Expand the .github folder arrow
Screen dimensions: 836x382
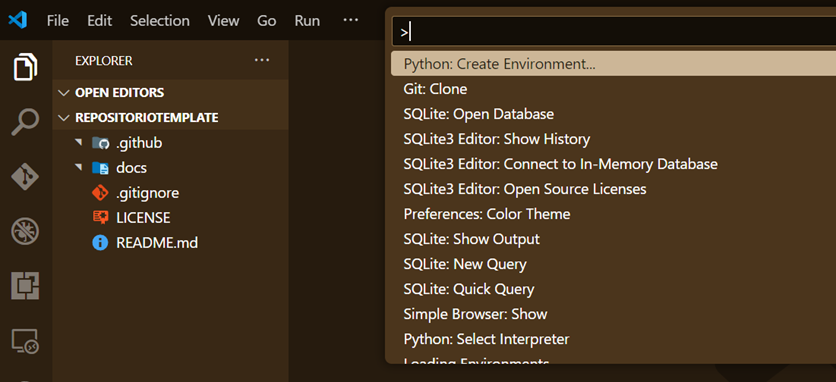79,143
